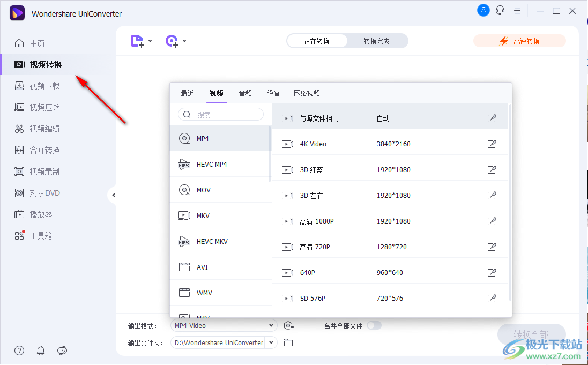Open notifications bell icon
The width and height of the screenshot is (588, 365).
tap(41, 351)
